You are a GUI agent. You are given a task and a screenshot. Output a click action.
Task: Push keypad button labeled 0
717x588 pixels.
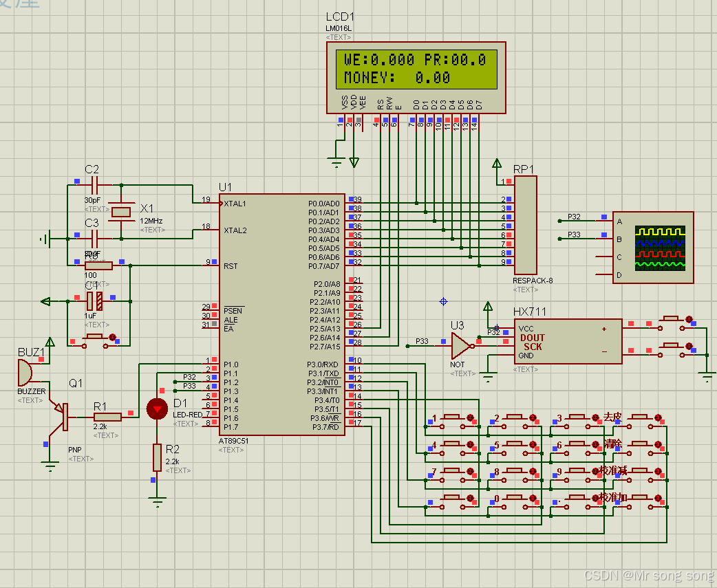tap(515, 502)
